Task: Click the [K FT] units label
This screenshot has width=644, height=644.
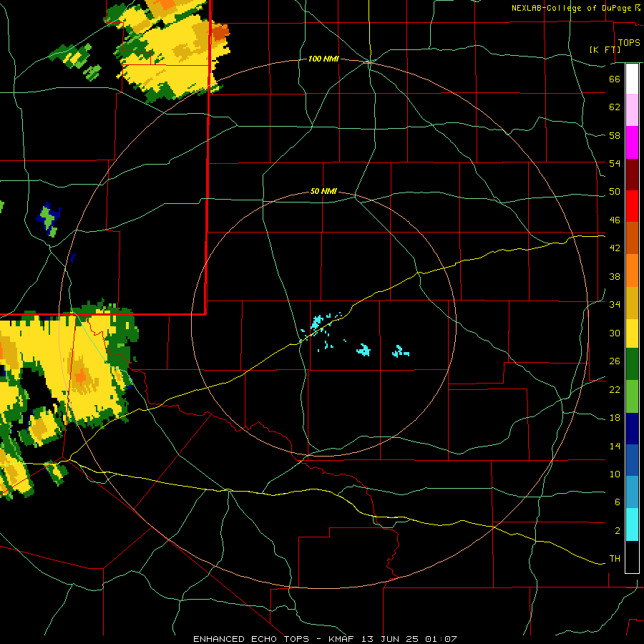Action: click(x=605, y=49)
